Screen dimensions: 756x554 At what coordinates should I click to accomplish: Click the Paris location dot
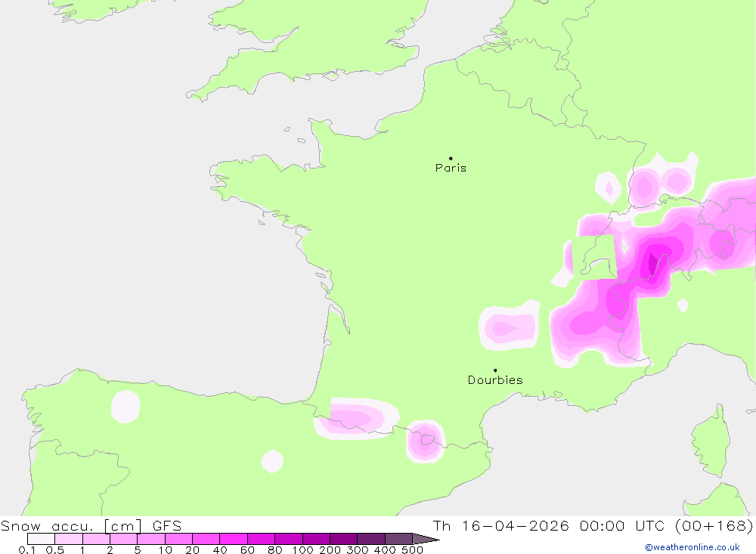tap(451, 158)
